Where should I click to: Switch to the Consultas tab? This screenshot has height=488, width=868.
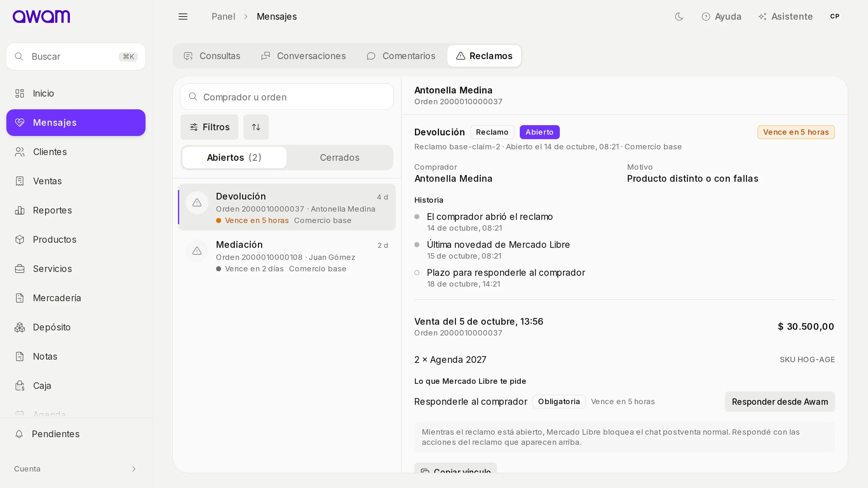click(212, 56)
